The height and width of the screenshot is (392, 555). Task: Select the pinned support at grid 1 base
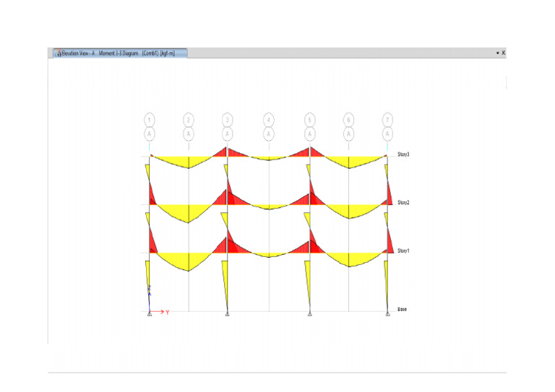click(x=150, y=313)
